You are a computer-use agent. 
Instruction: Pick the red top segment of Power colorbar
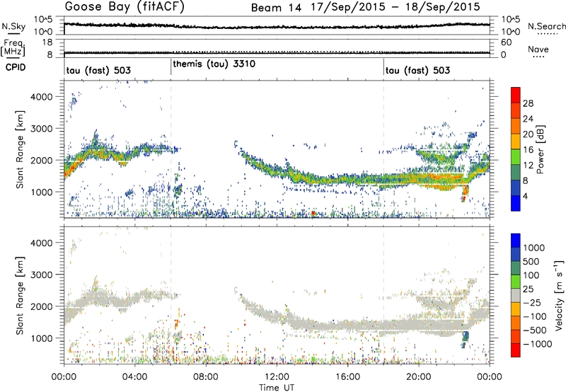516,95
